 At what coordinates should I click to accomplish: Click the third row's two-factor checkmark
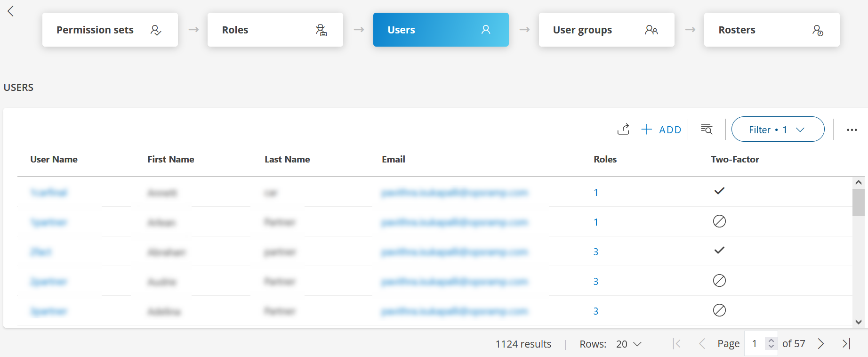click(x=719, y=250)
